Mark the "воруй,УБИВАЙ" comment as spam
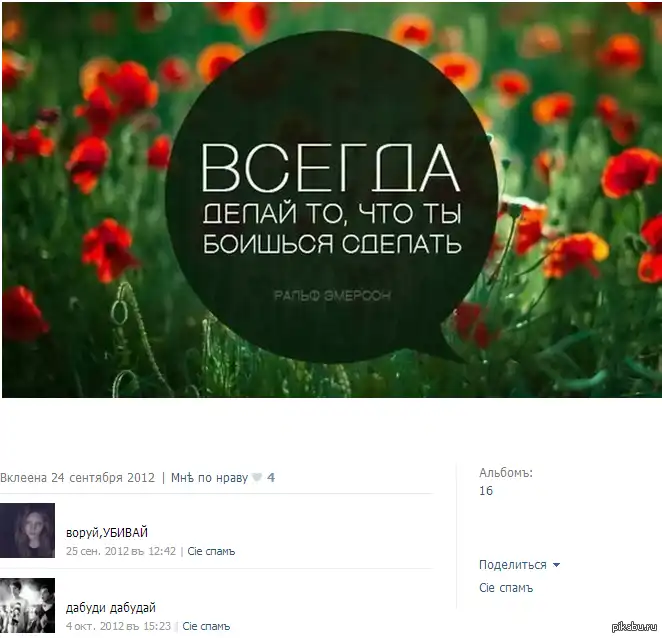The image size is (662, 638). pos(211,551)
